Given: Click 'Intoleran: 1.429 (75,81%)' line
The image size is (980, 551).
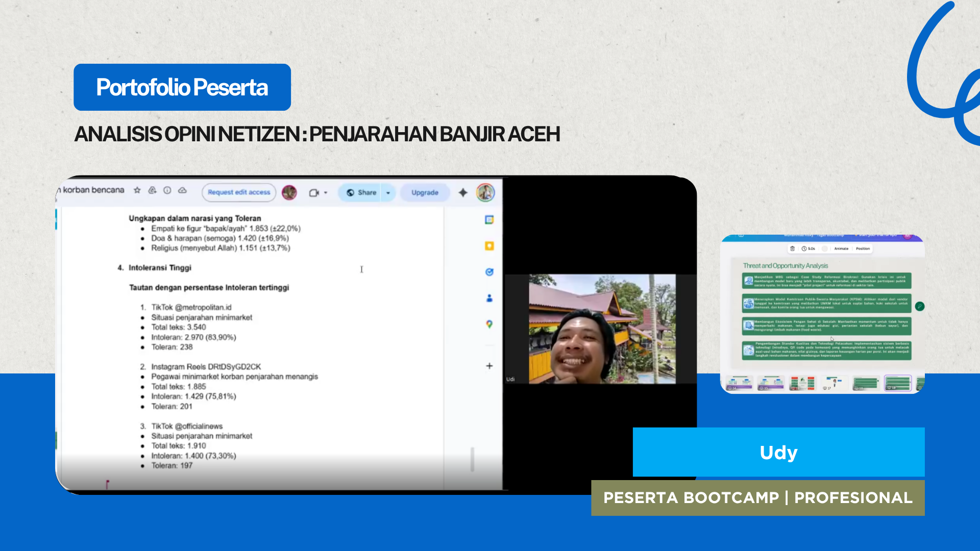Looking at the screenshot, I should 193,396.
